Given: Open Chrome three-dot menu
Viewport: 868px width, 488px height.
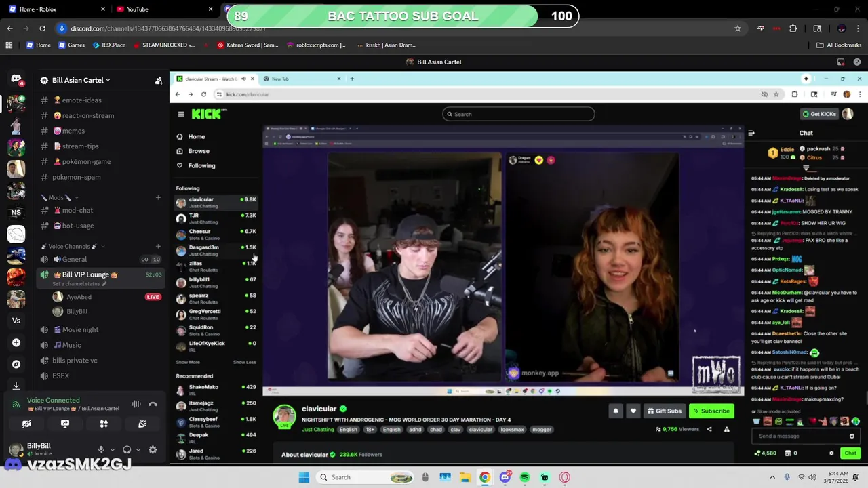Looking at the screenshot, I should click(x=858, y=28).
